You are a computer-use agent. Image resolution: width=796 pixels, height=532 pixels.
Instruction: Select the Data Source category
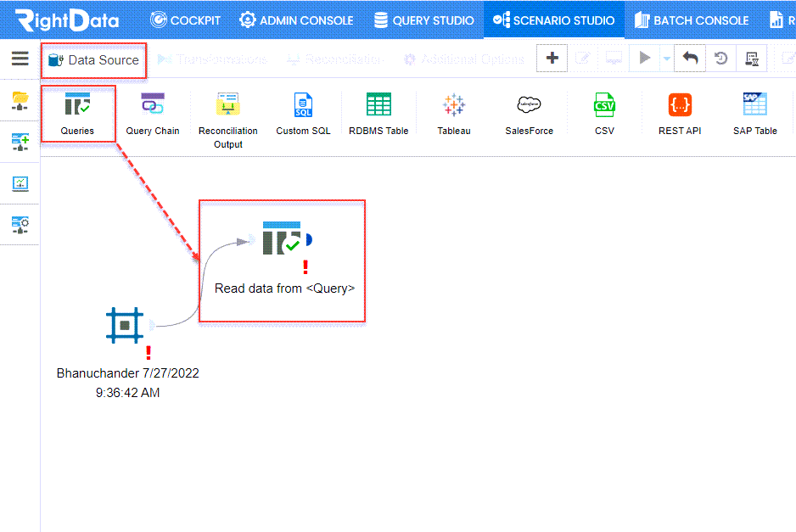click(93, 60)
